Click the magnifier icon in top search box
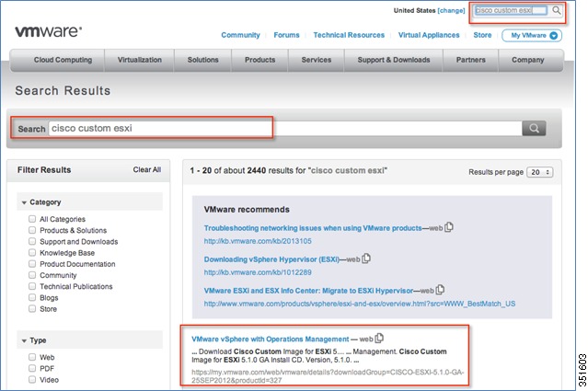588x391 pixels. (x=557, y=10)
